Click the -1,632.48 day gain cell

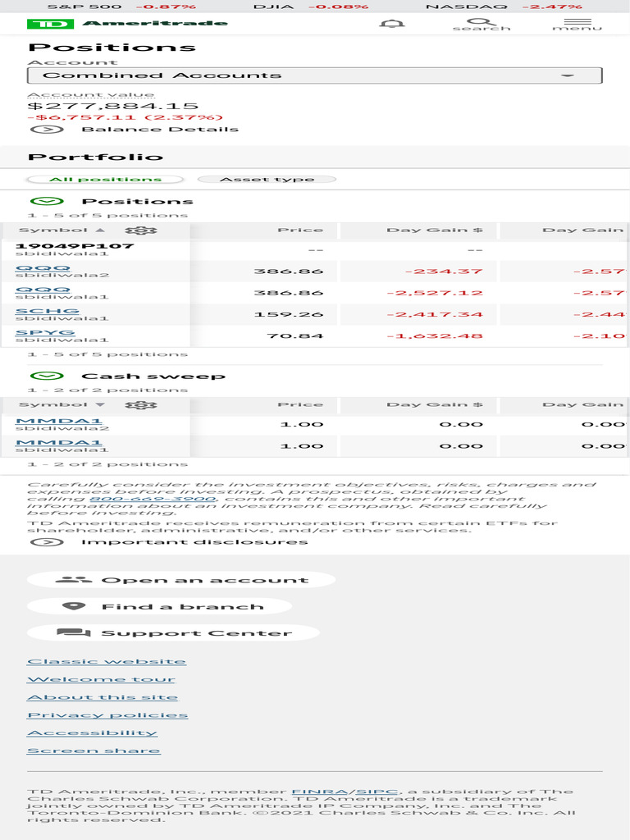435,336
